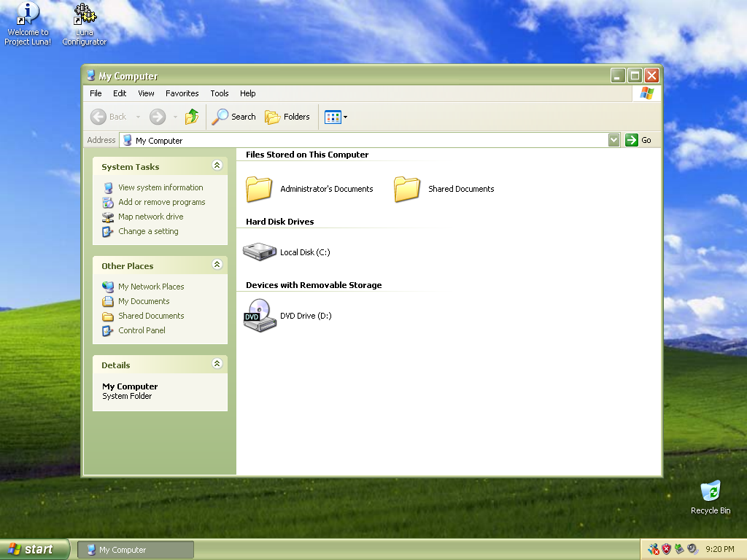Open the Views dropdown in toolbar

(336, 117)
